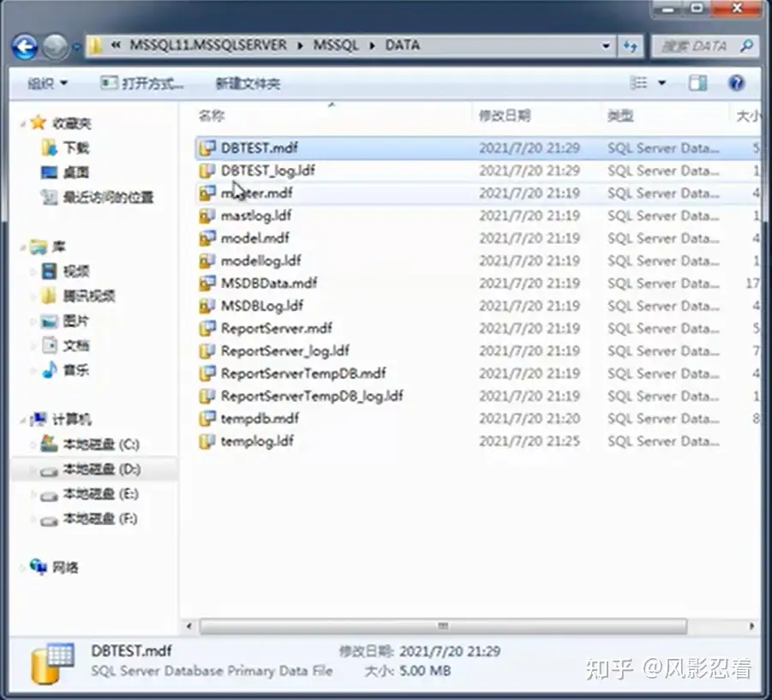Screen dimensions: 772x700
Task: Sort files by 类型 column header
Action: [x=620, y=116]
